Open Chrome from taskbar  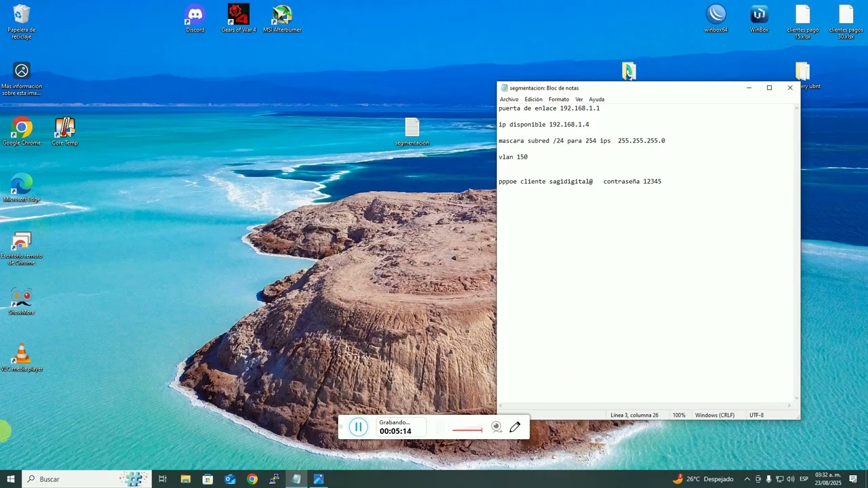[x=252, y=479]
